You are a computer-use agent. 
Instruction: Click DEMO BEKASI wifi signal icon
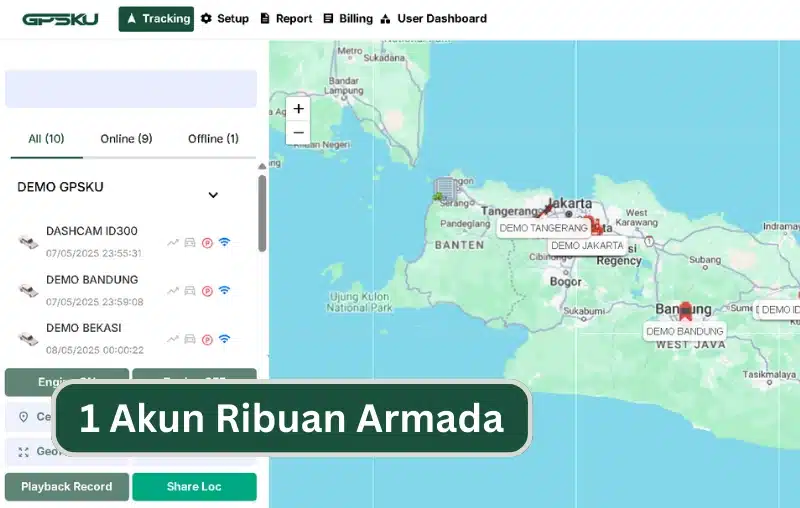224,339
